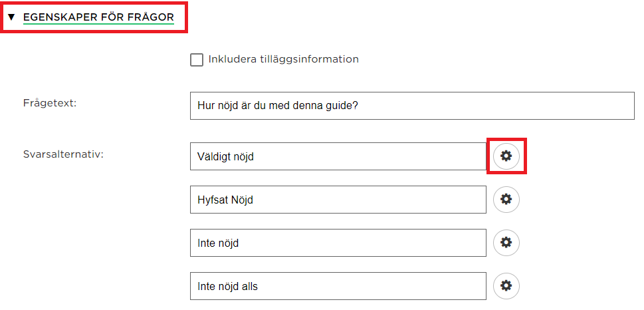
Task: Focus the Frågetext question input field
Action: [412, 106]
